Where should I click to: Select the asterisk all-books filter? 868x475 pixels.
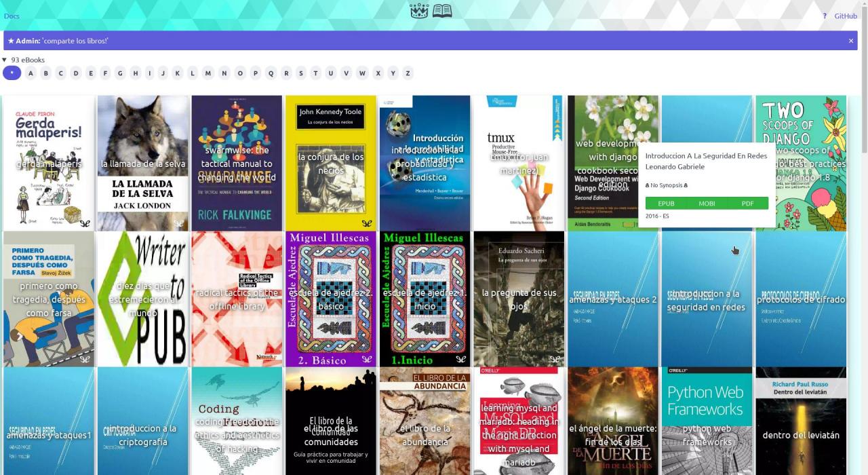(12, 73)
